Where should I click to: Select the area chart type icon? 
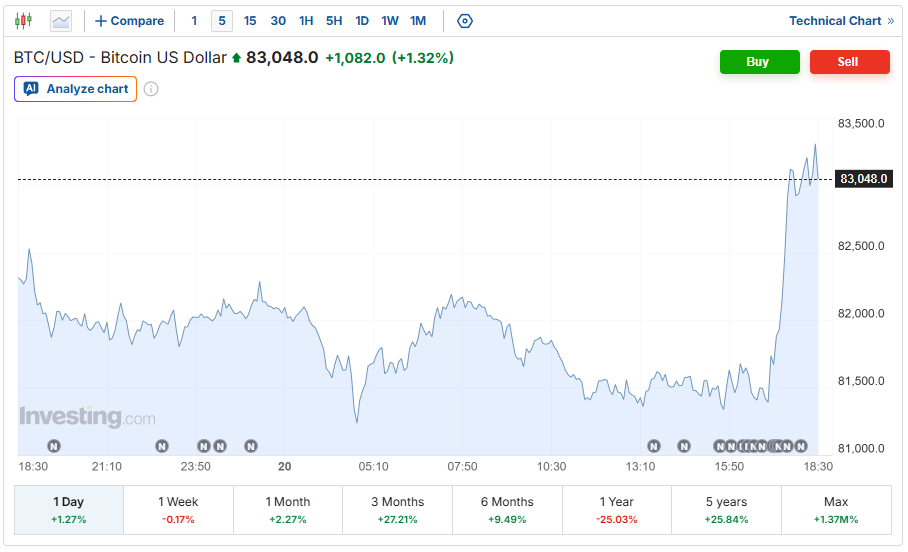pos(61,21)
